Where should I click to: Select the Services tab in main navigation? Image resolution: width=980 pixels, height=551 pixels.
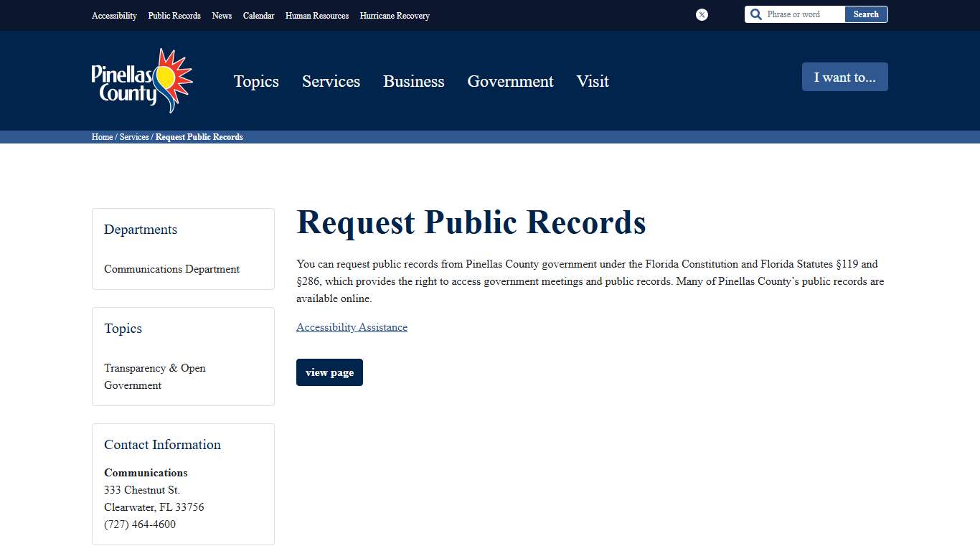pos(331,81)
